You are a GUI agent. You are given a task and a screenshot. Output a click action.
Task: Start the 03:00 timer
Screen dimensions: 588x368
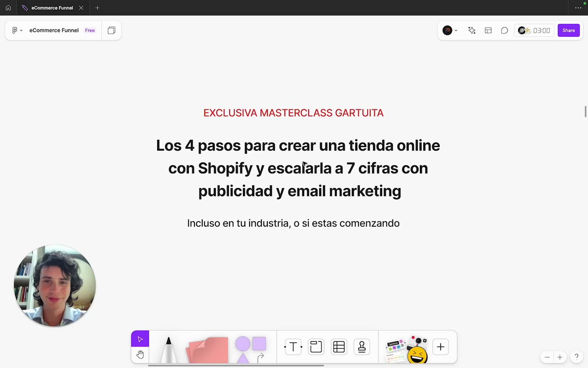pos(534,30)
